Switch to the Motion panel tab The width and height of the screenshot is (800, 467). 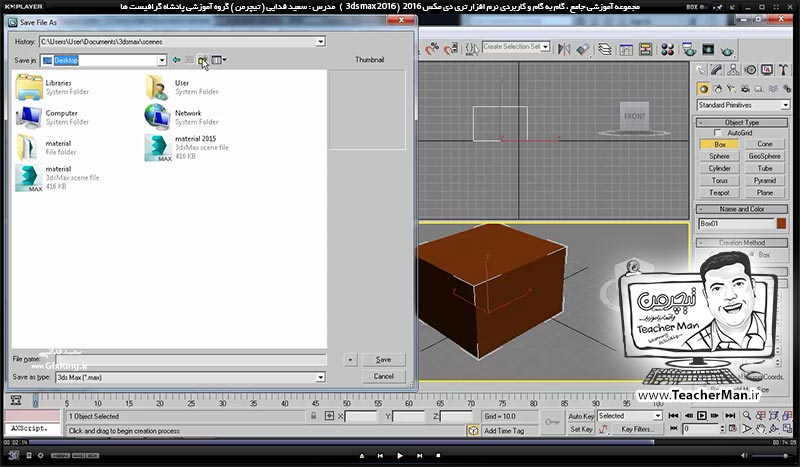[751, 69]
